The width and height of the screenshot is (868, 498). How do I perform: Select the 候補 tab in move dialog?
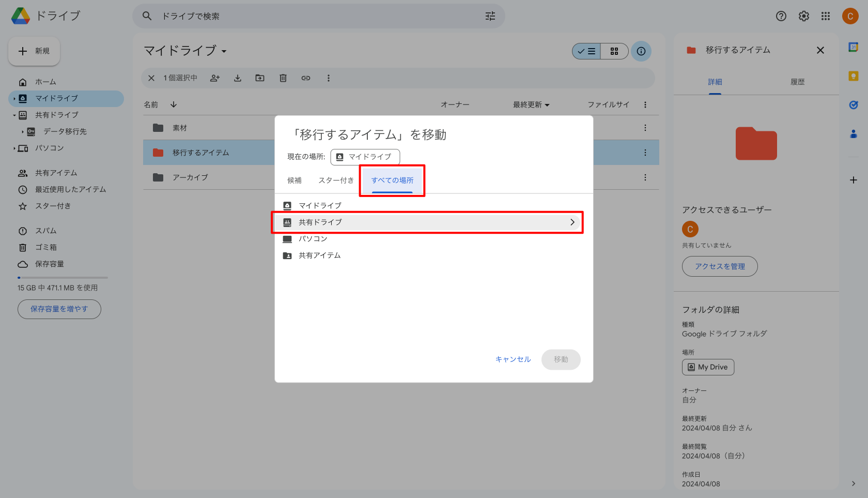[295, 180]
